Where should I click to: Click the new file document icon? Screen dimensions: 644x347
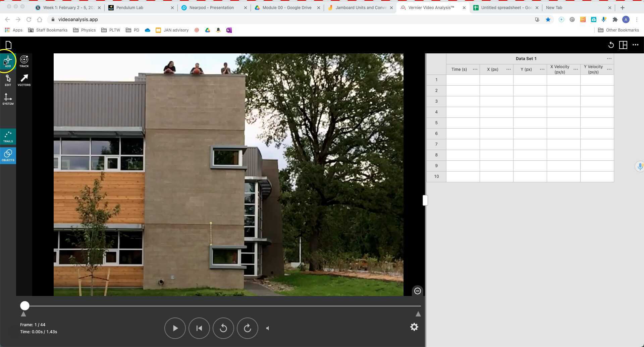[8, 45]
